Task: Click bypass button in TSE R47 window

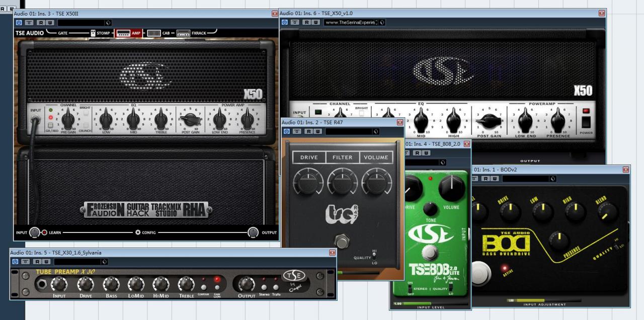Action: pos(296,131)
